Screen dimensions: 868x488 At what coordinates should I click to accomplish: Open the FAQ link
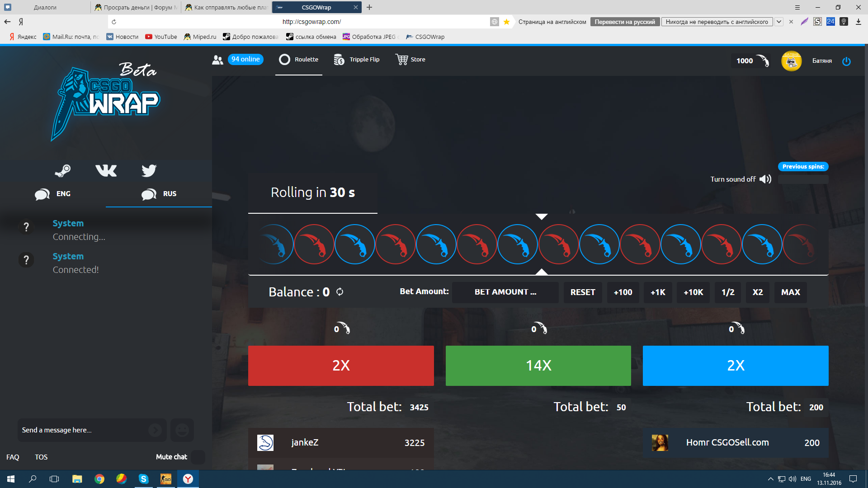coord(13,457)
